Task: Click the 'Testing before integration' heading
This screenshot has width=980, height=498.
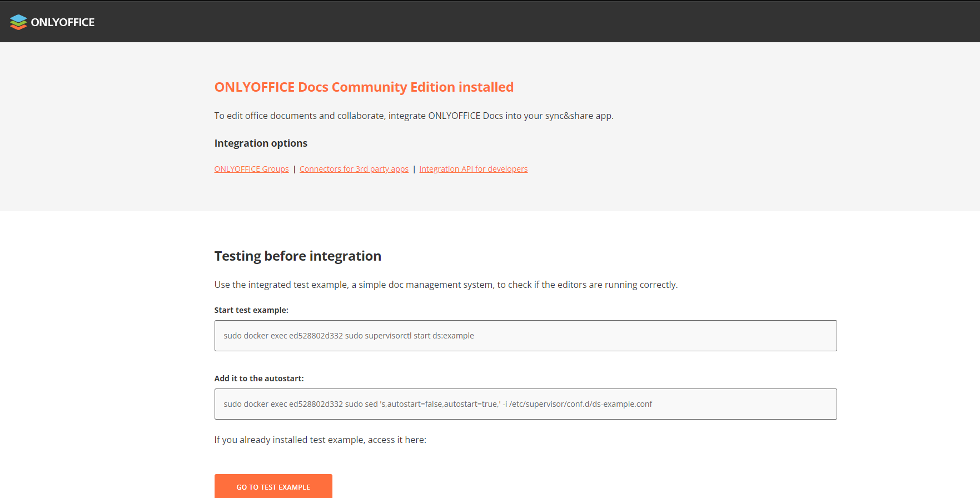Action: click(298, 256)
